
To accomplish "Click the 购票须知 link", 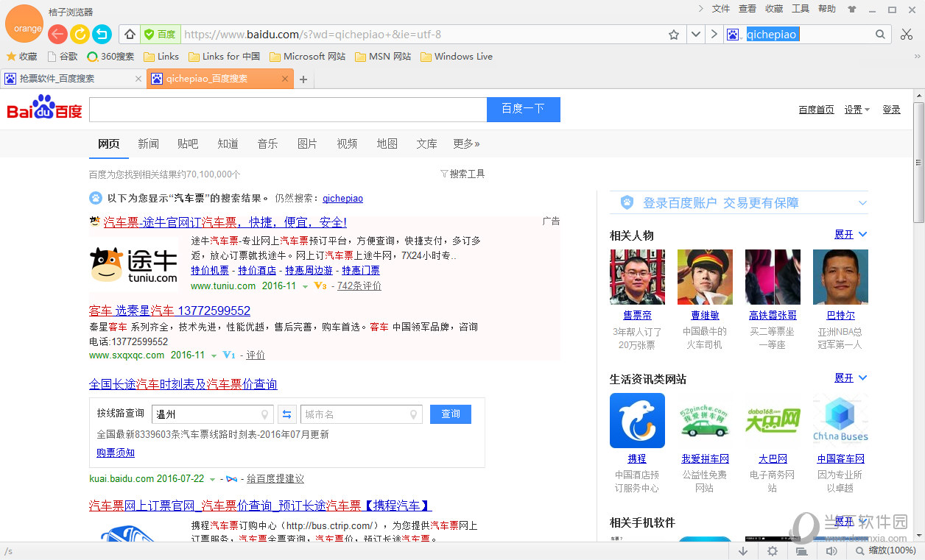I will (115, 453).
